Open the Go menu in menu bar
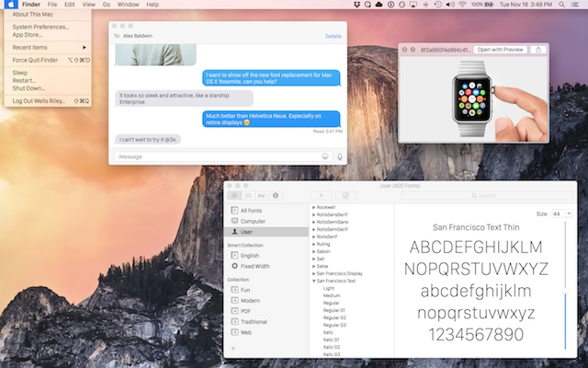Image resolution: width=588 pixels, height=368 pixels. (107, 5)
